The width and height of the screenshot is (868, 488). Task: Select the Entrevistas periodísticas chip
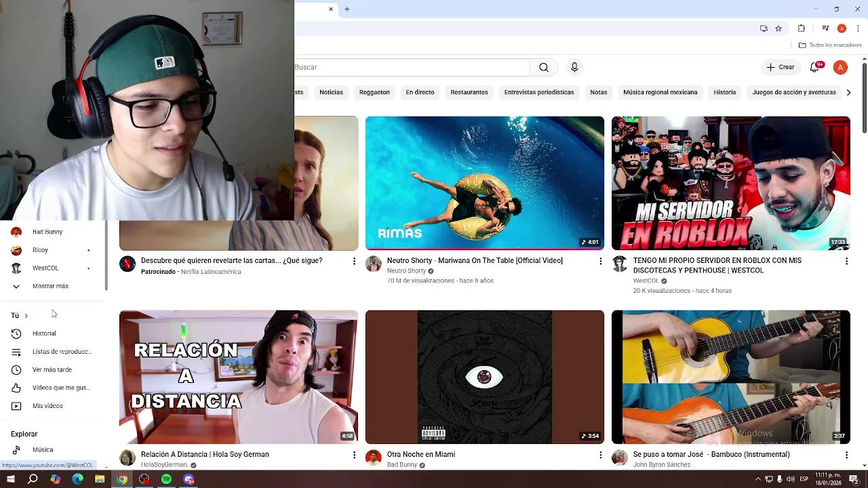[539, 92]
